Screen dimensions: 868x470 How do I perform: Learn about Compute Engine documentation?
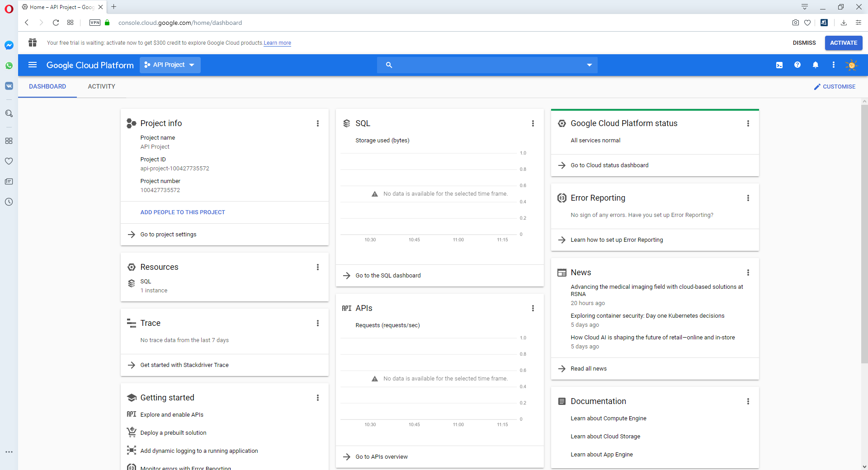(x=609, y=418)
